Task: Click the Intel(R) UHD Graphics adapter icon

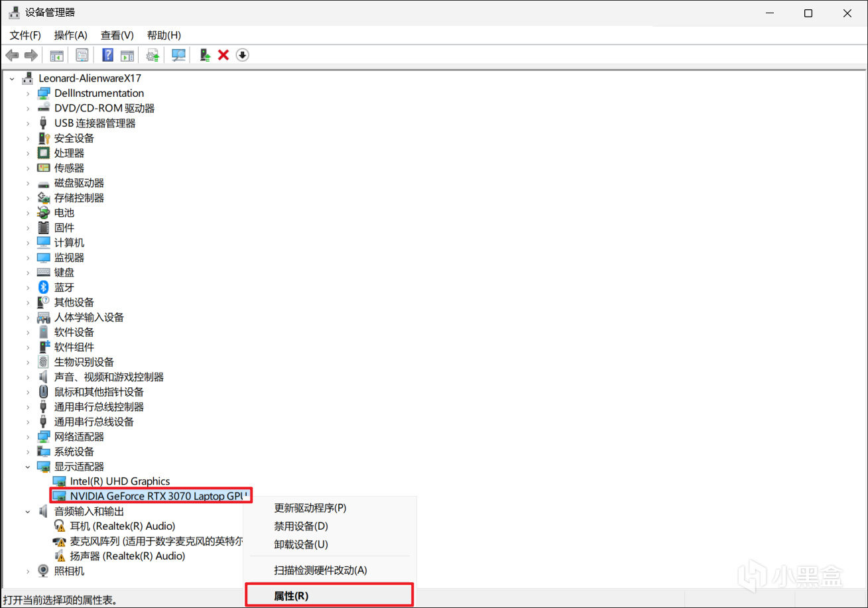Action: (x=60, y=481)
